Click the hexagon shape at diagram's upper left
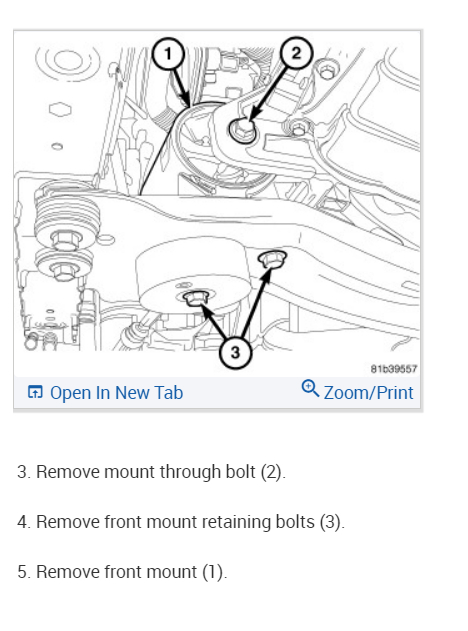 pyautogui.click(x=60, y=109)
